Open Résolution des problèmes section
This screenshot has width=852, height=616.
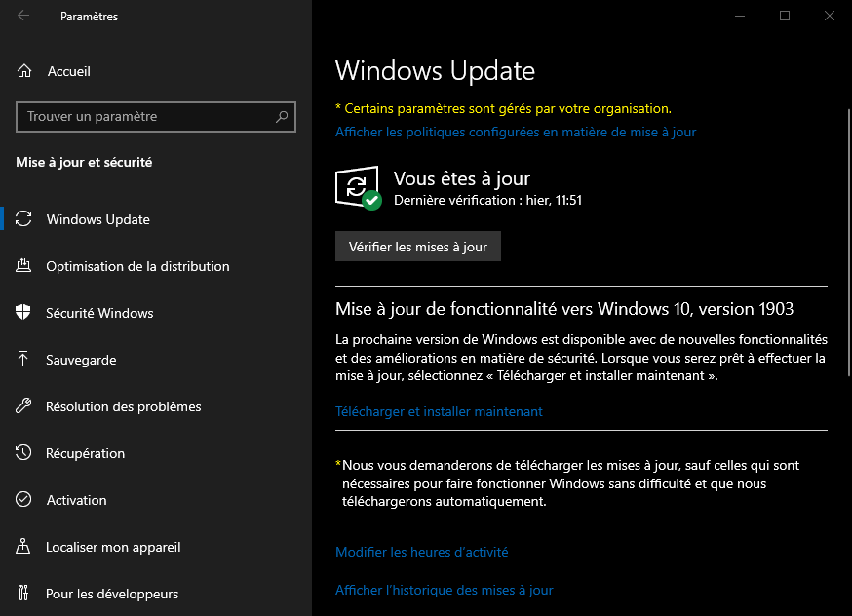(x=124, y=406)
